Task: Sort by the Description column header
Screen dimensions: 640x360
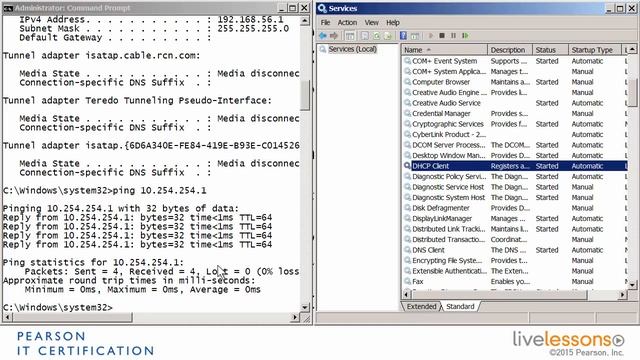Action: pos(510,50)
